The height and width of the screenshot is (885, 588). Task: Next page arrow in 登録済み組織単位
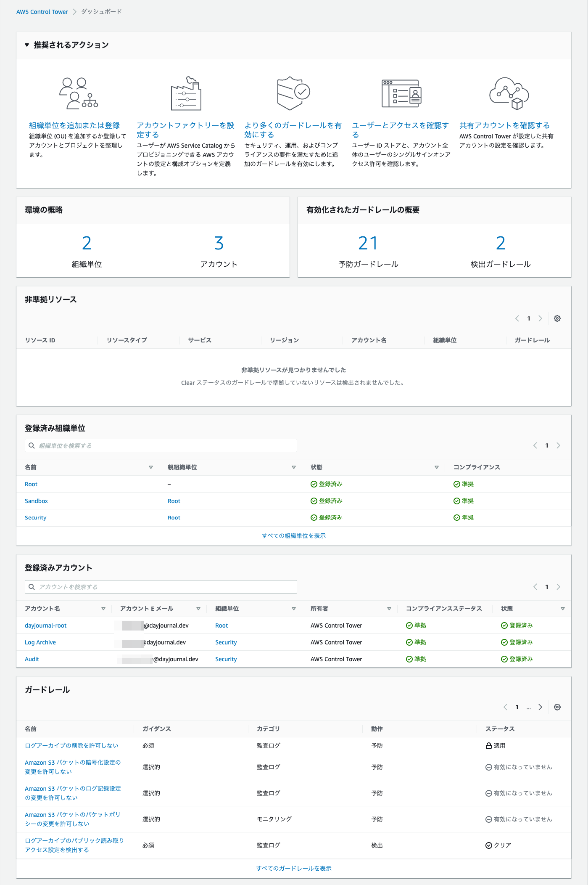point(559,445)
